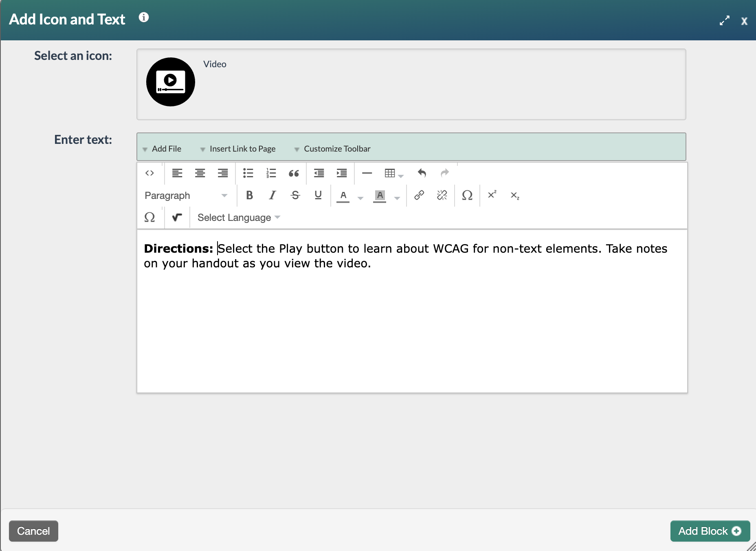Apply blockquote formatting
Screen dimensions: 756x551
pos(294,173)
